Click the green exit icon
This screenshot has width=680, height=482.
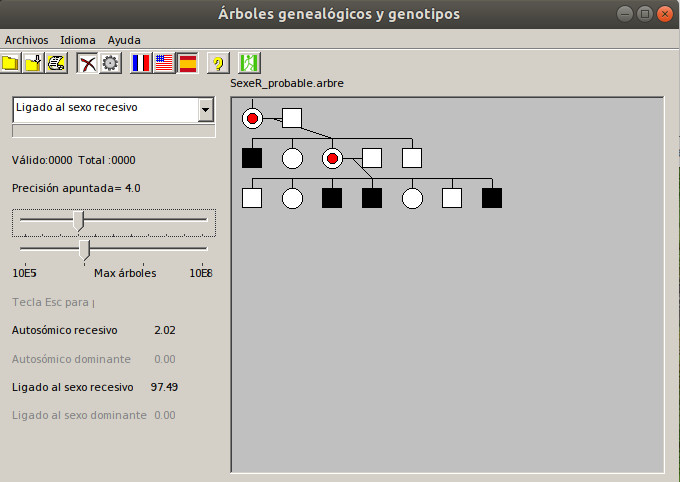pos(249,63)
